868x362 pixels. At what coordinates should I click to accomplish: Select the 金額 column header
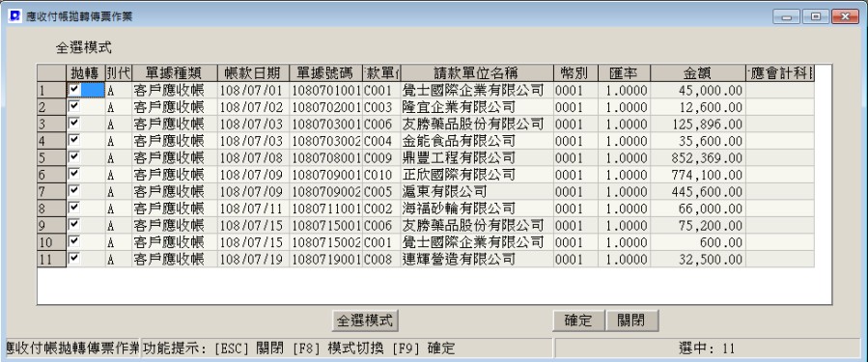pyautogui.click(x=697, y=73)
